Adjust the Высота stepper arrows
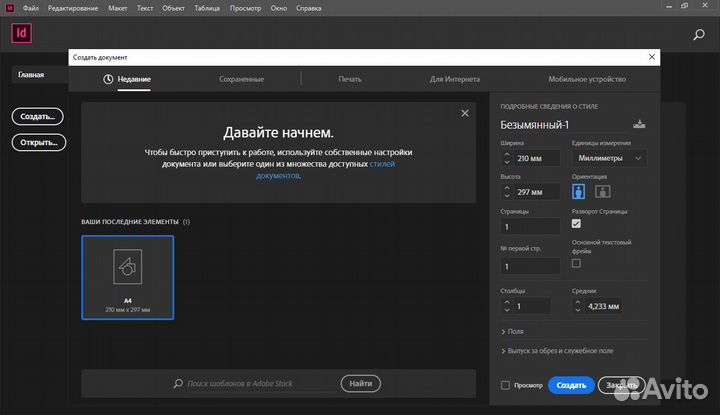Viewport: 720px width, 415px height. [507, 192]
